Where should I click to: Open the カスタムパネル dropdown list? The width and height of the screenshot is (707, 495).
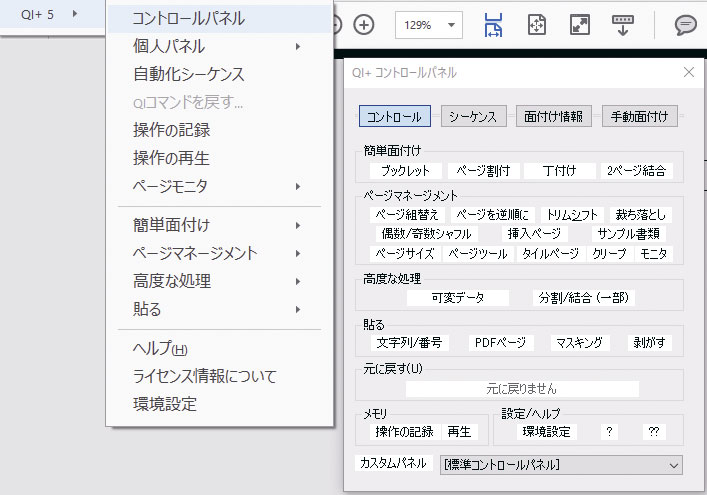pyautogui.click(x=561, y=465)
